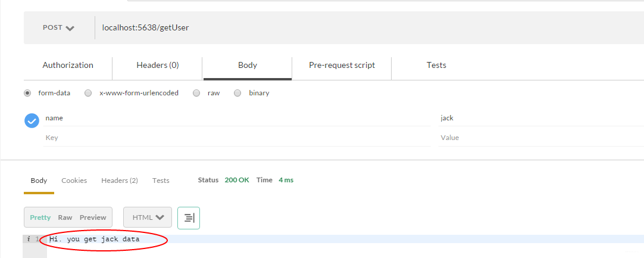Click the Pretty view button
Viewport: 644px width, 258px height.
click(40, 217)
